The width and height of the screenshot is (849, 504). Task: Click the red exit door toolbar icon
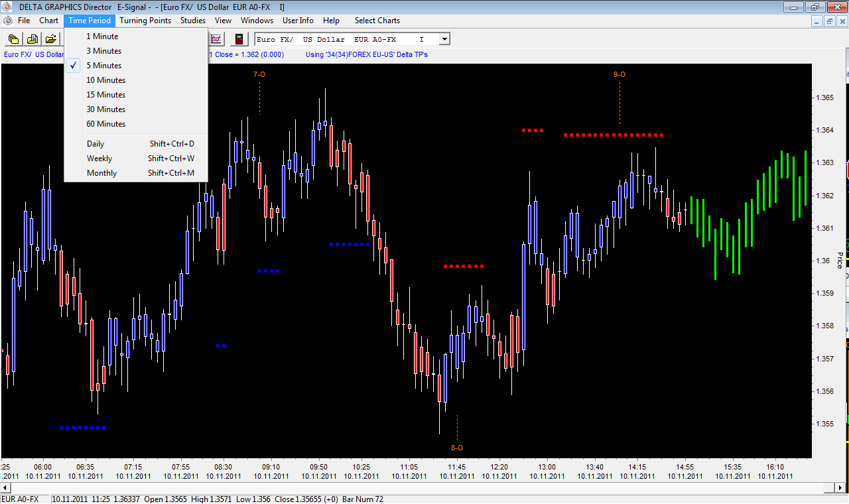238,38
